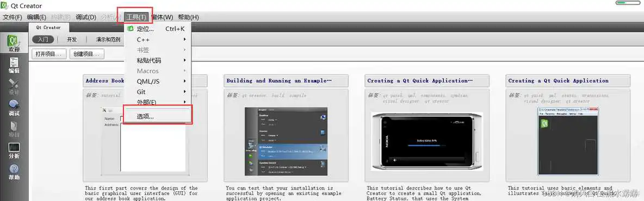Open the Analyze (分析) mode icon
Image resolution: width=644 pixels, height=201 pixels.
point(14,150)
